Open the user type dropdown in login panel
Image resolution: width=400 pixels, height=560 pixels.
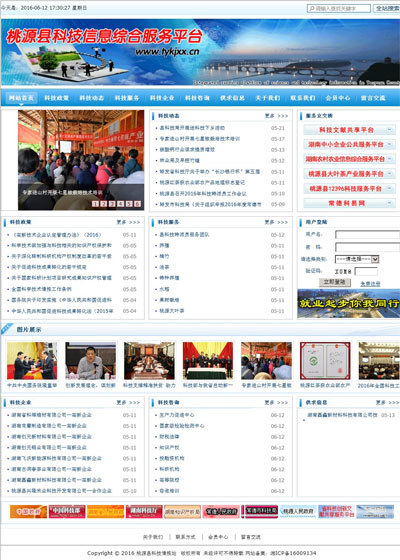(357, 259)
